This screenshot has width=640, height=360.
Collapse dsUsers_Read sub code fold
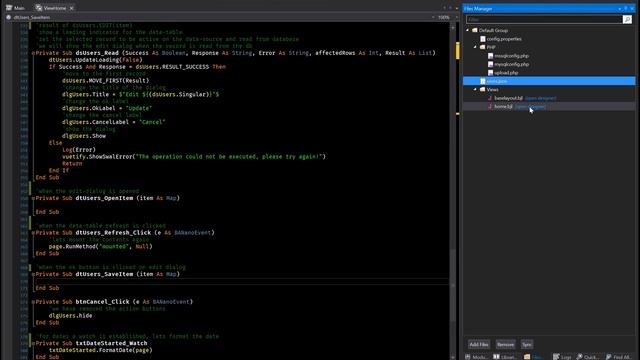click(33, 53)
